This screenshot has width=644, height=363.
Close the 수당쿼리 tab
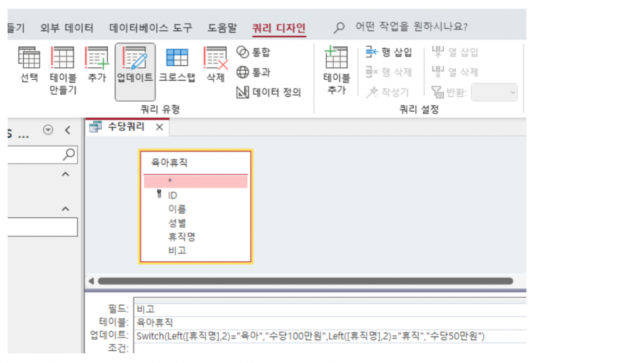tap(160, 128)
